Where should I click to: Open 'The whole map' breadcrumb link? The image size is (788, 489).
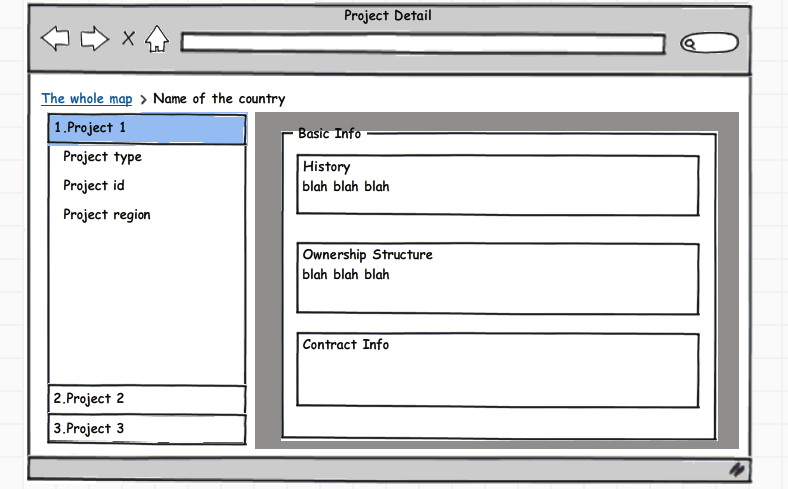tap(87, 99)
